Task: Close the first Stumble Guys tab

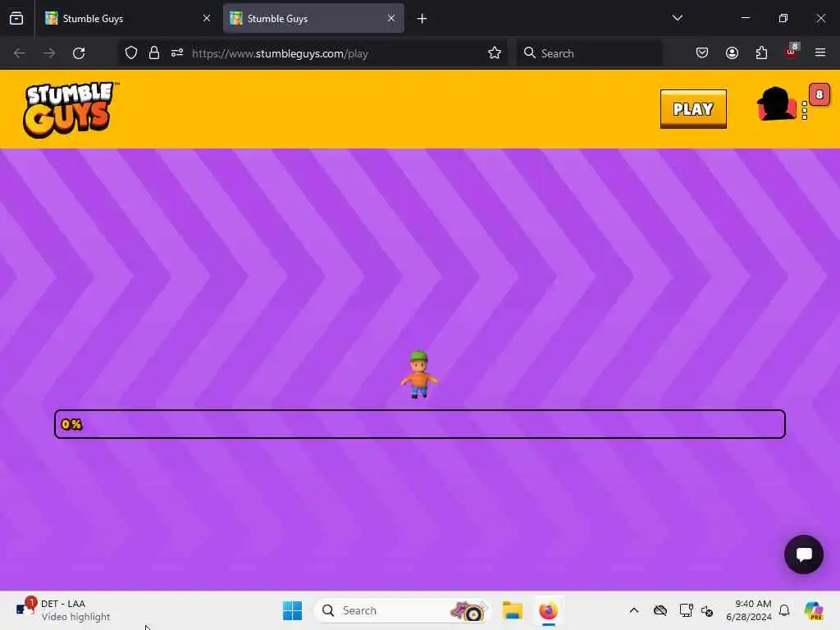Action: [x=207, y=18]
